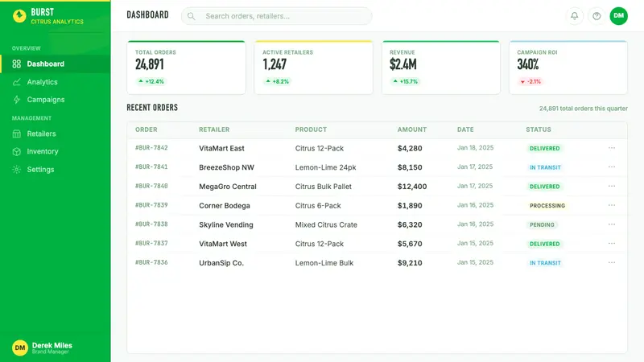
Task: Sort by the AMOUNT column header
Action: [412, 130]
